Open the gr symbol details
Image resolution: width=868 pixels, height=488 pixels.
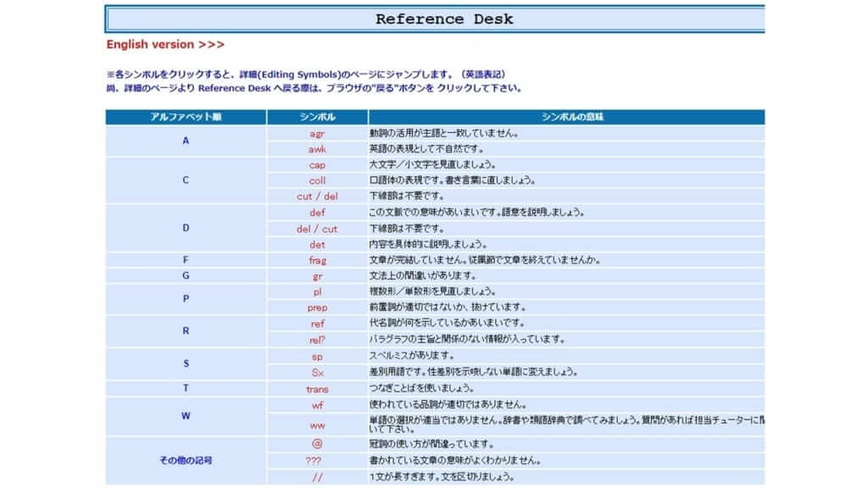317,276
